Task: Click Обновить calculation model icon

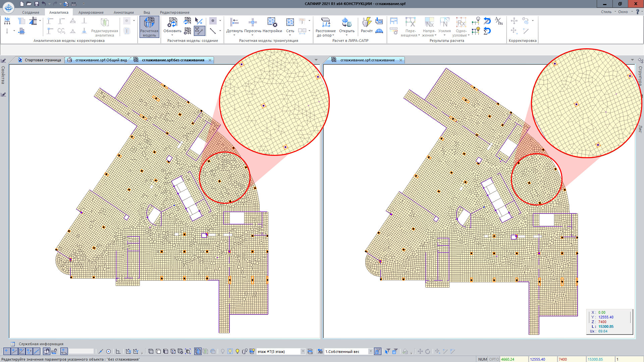Action: (x=172, y=23)
